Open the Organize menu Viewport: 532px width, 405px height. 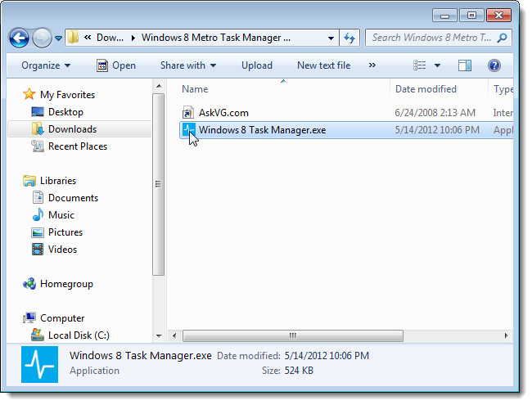point(46,65)
